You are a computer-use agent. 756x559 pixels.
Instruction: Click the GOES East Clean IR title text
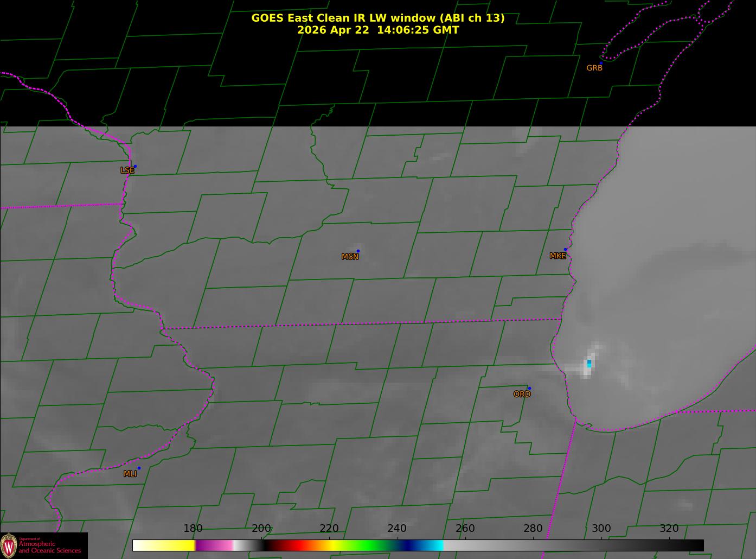[378, 18]
